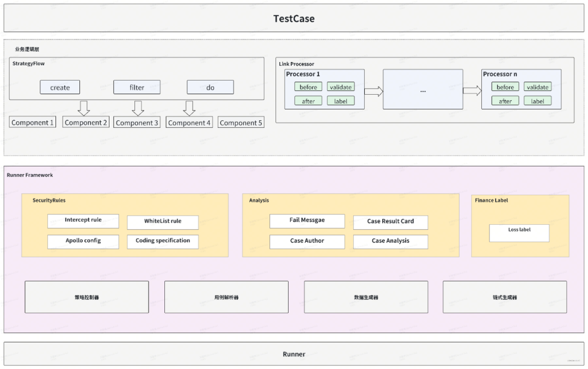Click the Case Author box
This screenshot has height=369, width=588.
(307, 242)
